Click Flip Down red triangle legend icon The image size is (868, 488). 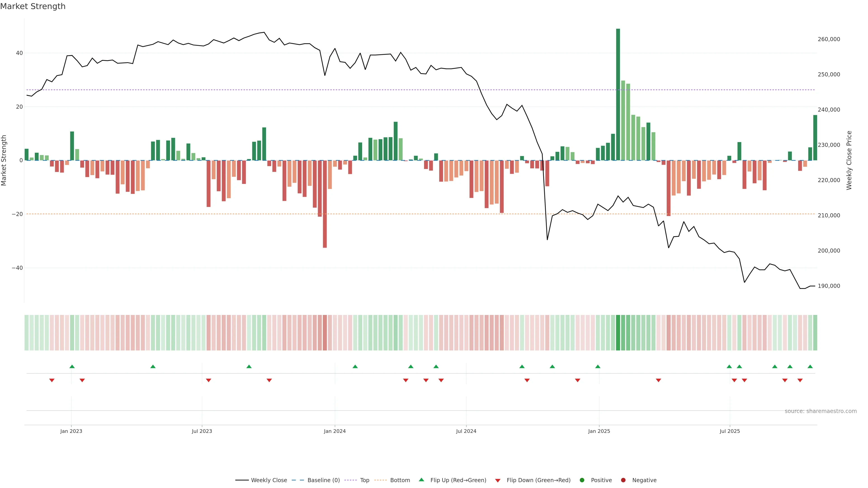tap(498, 481)
